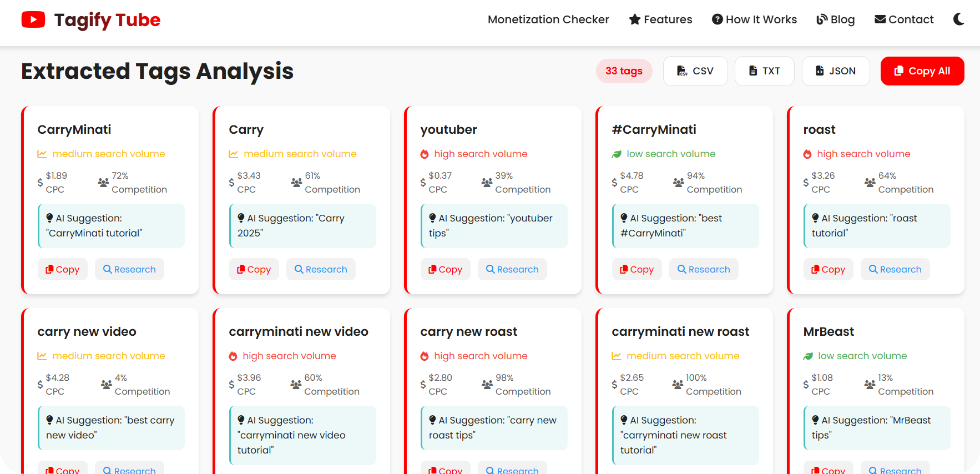Toggle dark mode with the moon icon
This screenshot has height=474, width=980.
[958, 19]
